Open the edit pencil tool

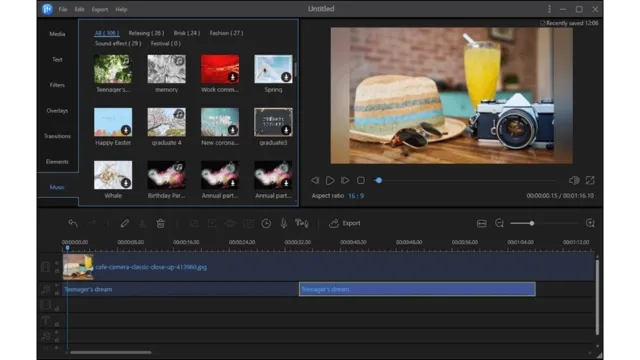pyautogui.click(x=124, y=223)
